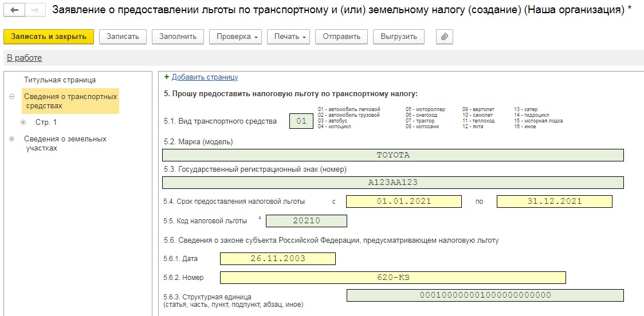Click the green plus icon beside Добавить страницу
644x316 pixels.
coord(166,77)
